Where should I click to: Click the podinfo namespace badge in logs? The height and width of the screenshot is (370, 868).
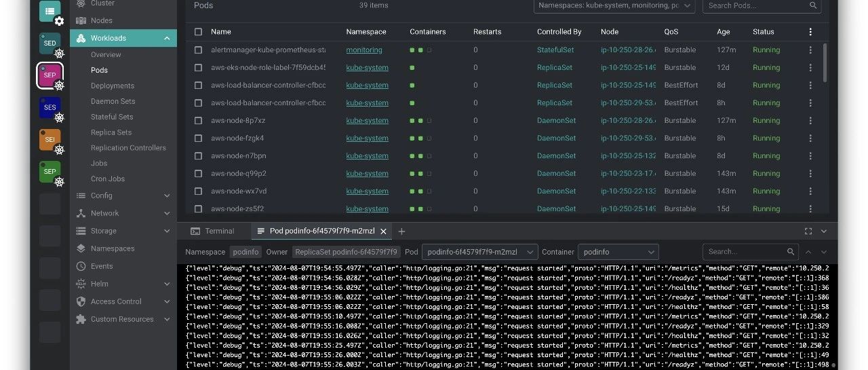[x=245, y=252]
